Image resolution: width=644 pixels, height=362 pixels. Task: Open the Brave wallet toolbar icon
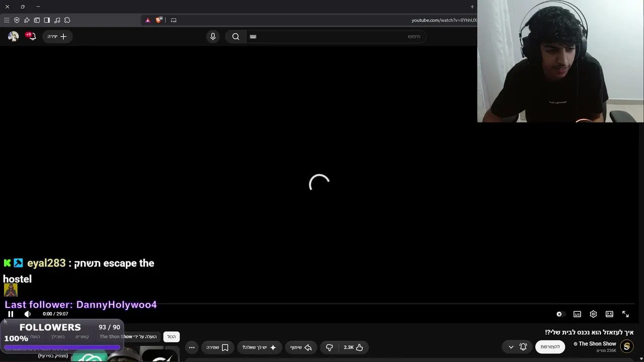tap(37, 20)
